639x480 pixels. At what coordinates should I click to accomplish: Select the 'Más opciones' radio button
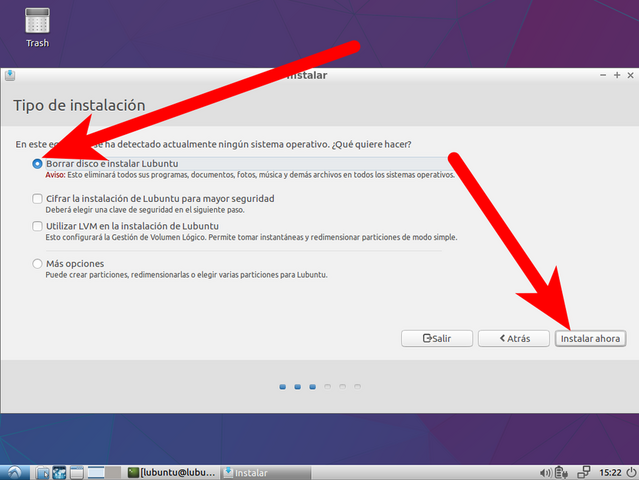point(37,264)
